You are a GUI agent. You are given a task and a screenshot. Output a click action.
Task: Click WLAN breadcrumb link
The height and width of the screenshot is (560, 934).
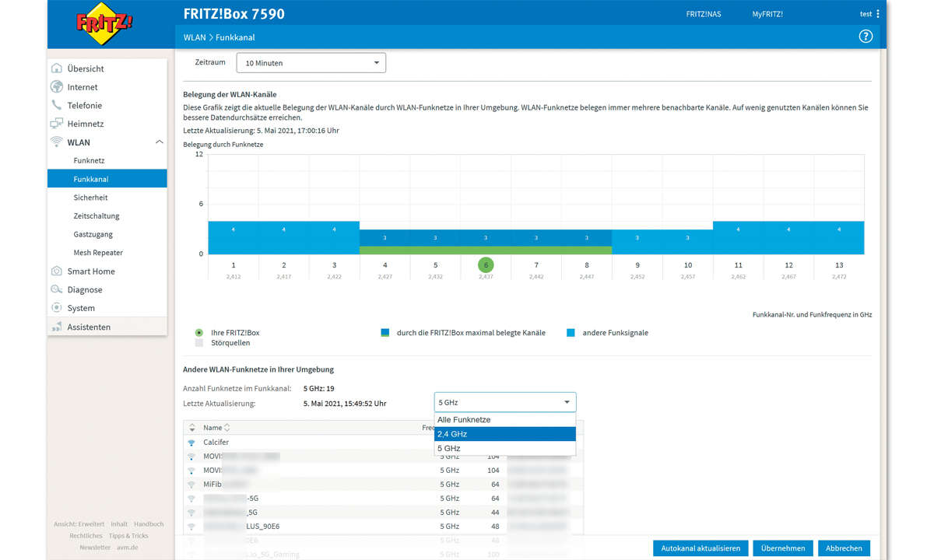[195, 37]
